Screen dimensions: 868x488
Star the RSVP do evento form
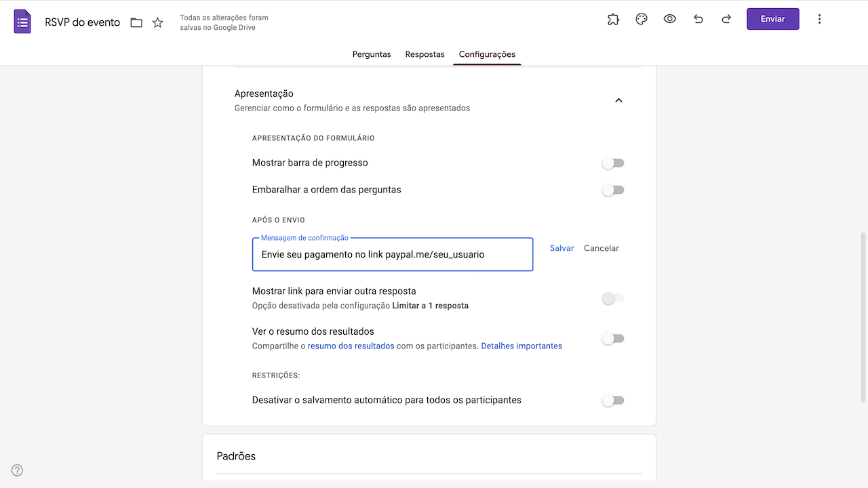tap(158, 22)
